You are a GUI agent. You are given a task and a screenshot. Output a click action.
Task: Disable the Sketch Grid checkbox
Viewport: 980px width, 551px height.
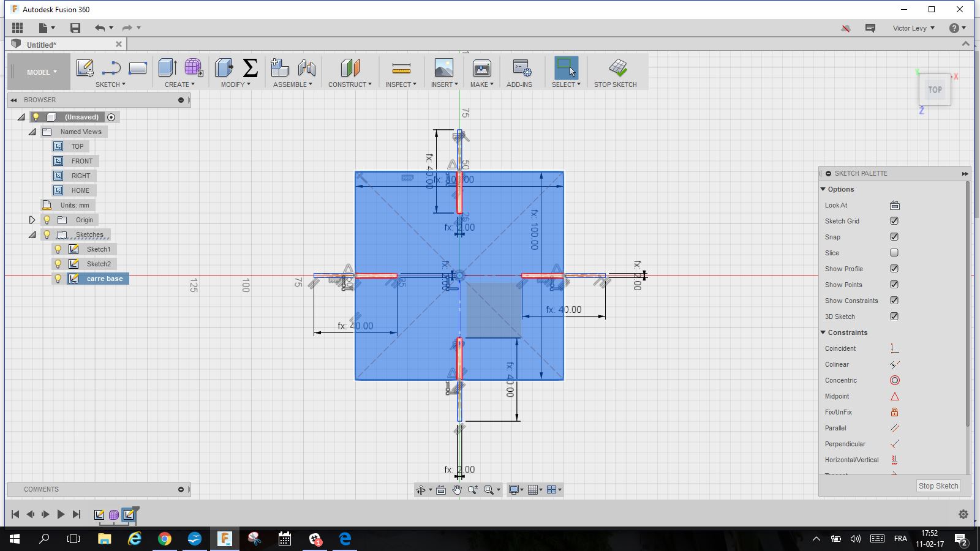894,221
